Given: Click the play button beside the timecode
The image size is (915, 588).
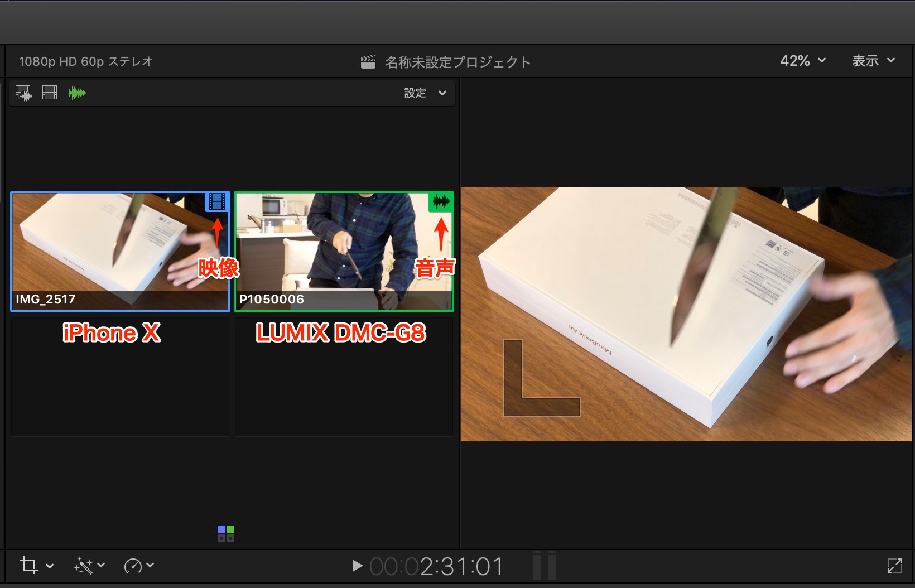Looking at the screenshot, I should pos(358,566).
